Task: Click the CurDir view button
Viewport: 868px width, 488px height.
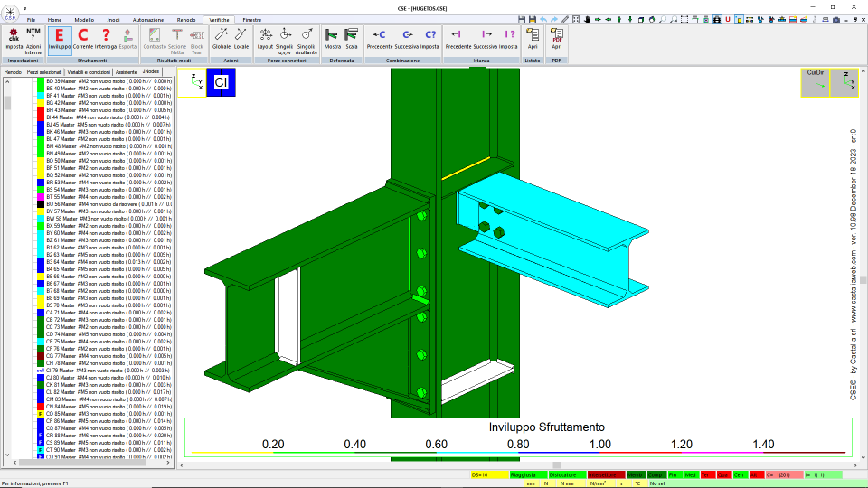Action: click(815, 82)
